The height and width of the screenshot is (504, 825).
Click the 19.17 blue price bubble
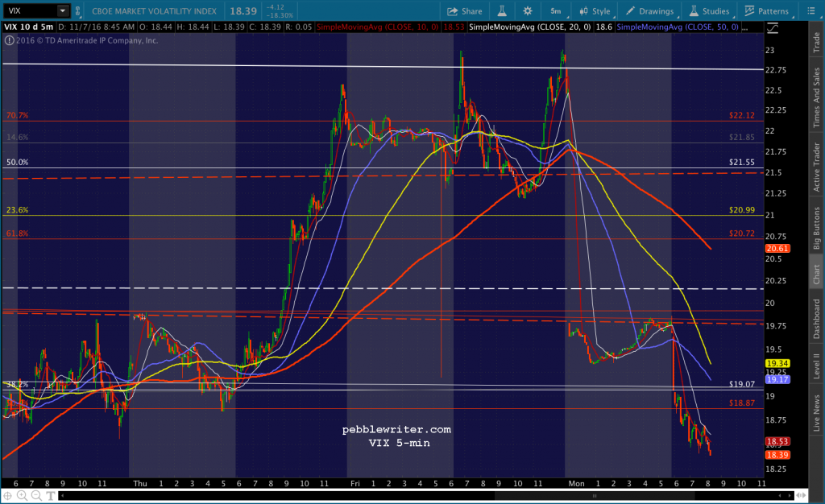777,379
